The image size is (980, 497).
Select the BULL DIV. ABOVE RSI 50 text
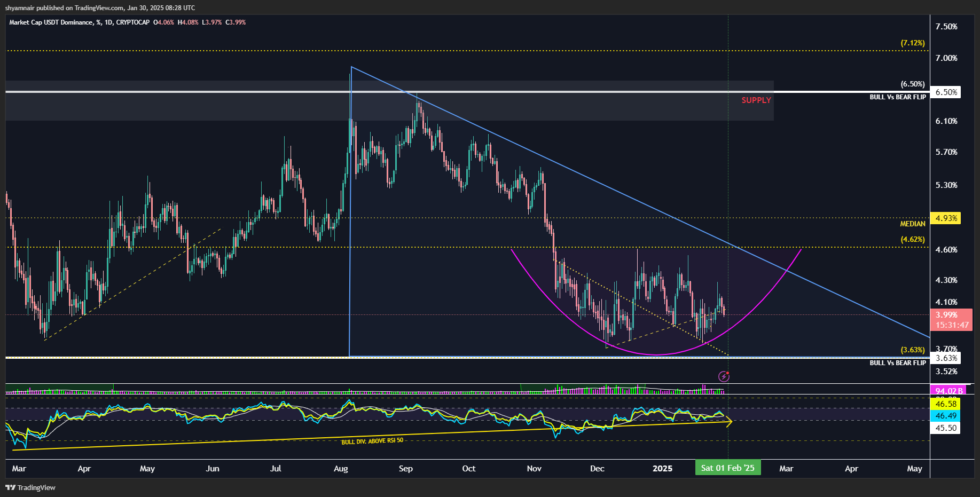(x=372, y=441)
